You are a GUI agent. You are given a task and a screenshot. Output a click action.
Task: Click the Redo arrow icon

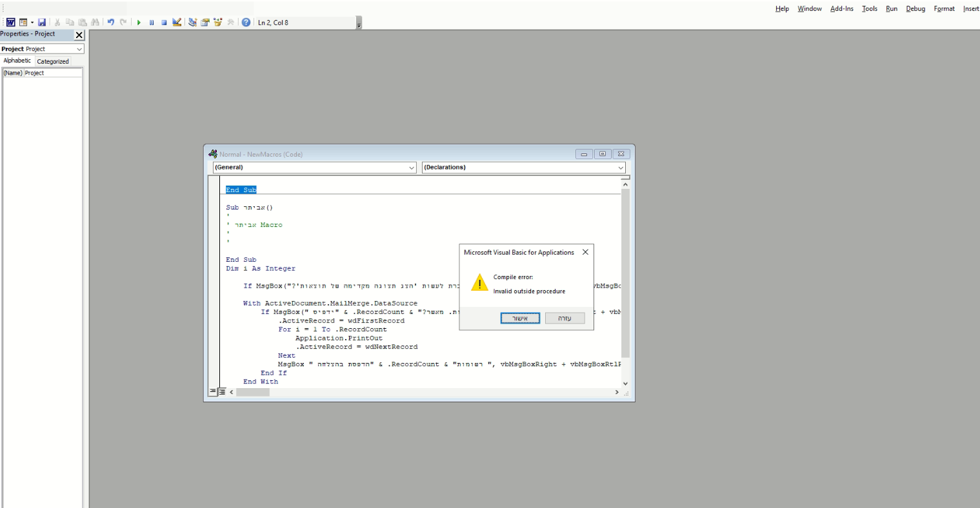(123, 23)
